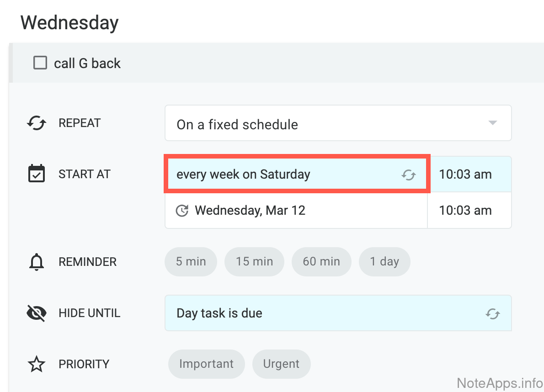
Task: Select the 60 min reminder option
Action: click(321, 262)
